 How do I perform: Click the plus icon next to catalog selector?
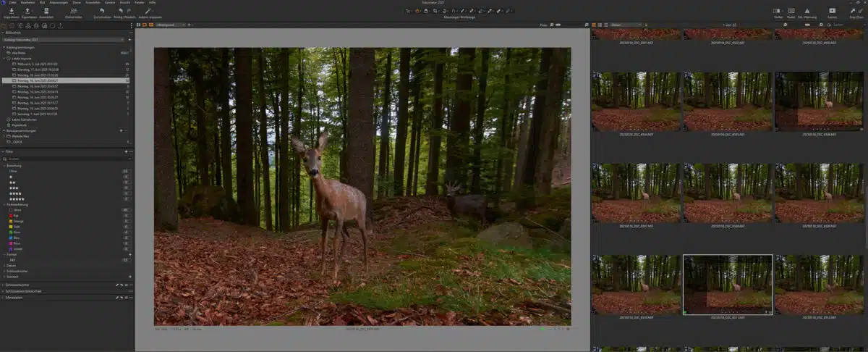[129, 40]
